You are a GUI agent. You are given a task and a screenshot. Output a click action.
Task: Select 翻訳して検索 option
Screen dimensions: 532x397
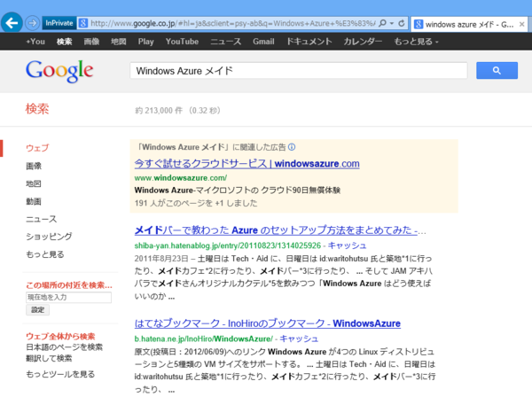(x=49, y=358)
